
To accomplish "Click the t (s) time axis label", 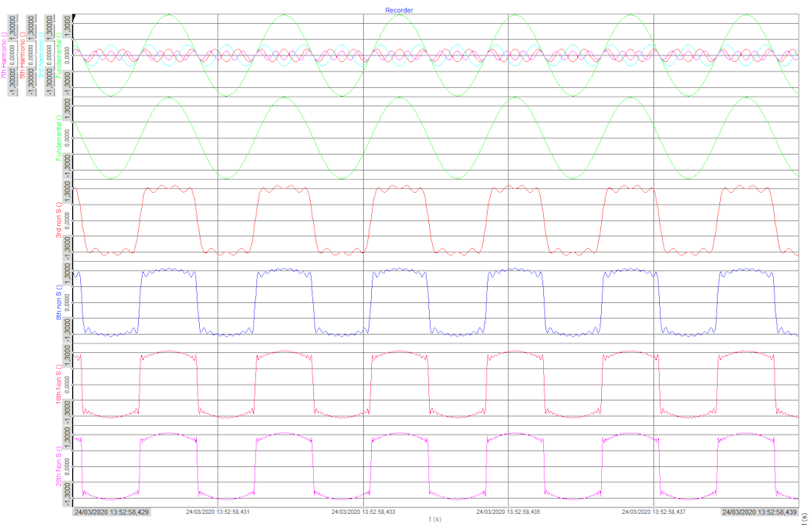I will (435, 519).
